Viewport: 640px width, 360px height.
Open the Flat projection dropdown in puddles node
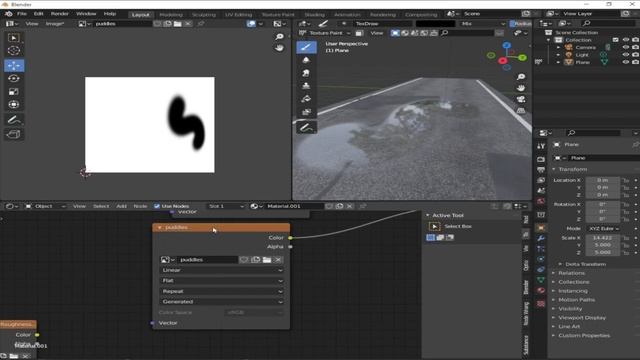[x=222, y=281]
